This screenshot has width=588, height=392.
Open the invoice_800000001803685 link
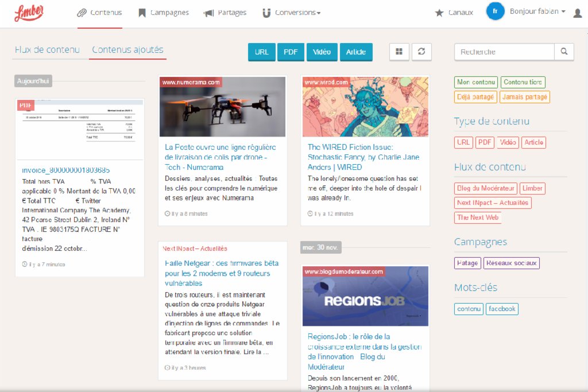click(x=66, y=170)
